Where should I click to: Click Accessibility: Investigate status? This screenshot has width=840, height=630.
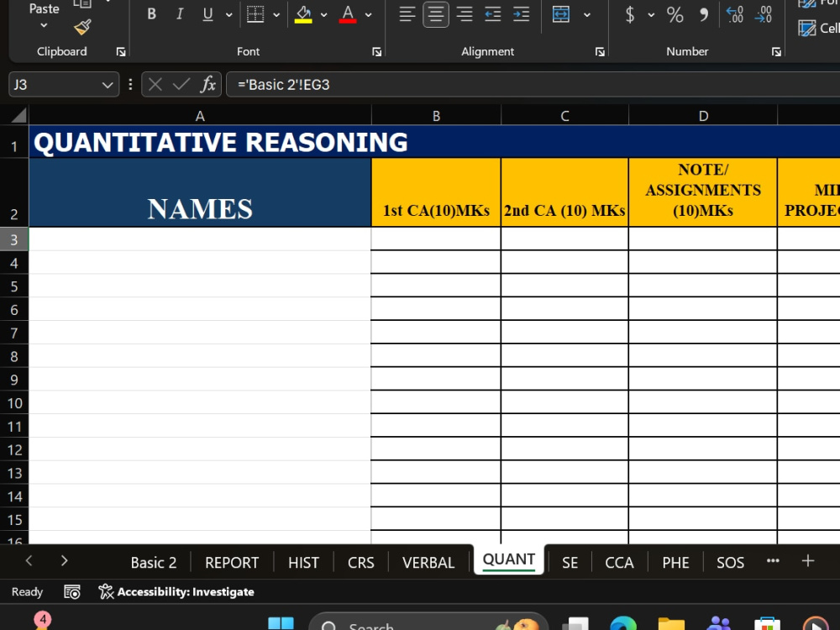pyautogui.click(x=176, y=592)
